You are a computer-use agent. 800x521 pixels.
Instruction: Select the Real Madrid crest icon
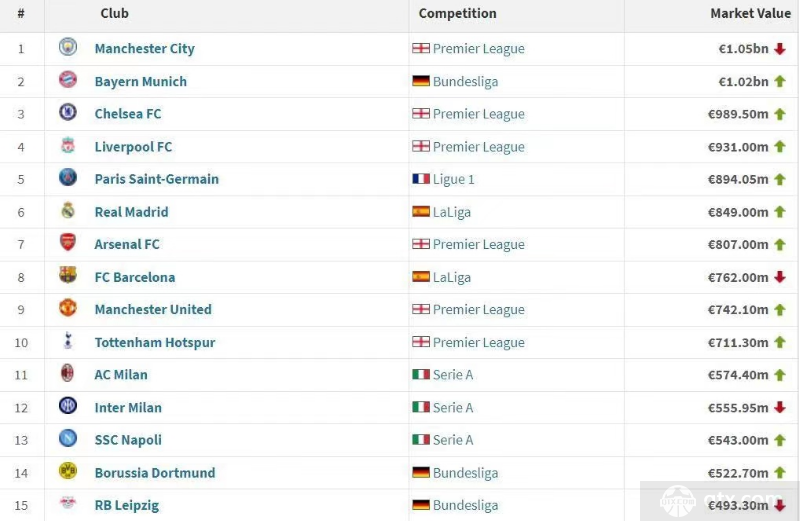click(x=68, y=210)
